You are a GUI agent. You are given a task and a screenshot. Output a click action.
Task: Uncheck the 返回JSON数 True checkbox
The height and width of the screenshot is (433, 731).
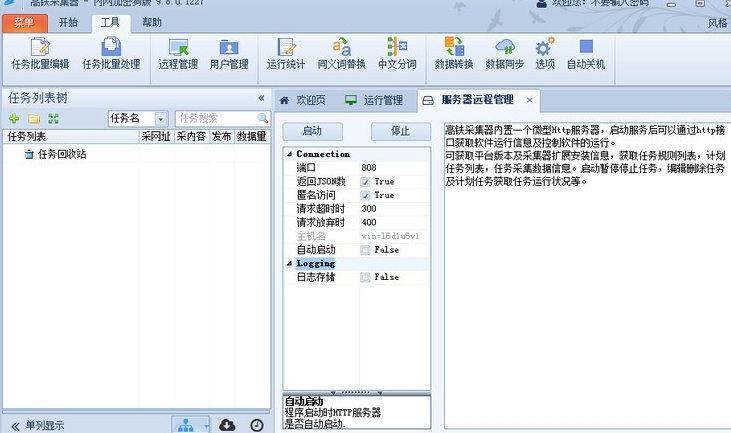pos(365,182)
